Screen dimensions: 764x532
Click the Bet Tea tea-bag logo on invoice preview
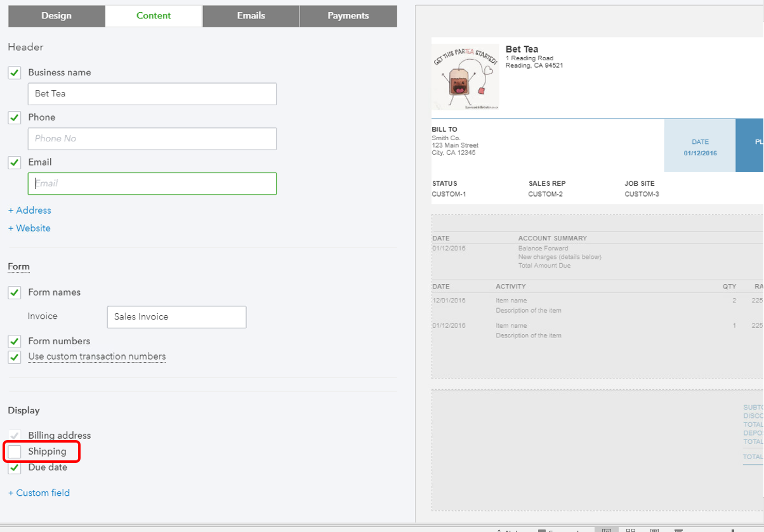tap(465, 75)
